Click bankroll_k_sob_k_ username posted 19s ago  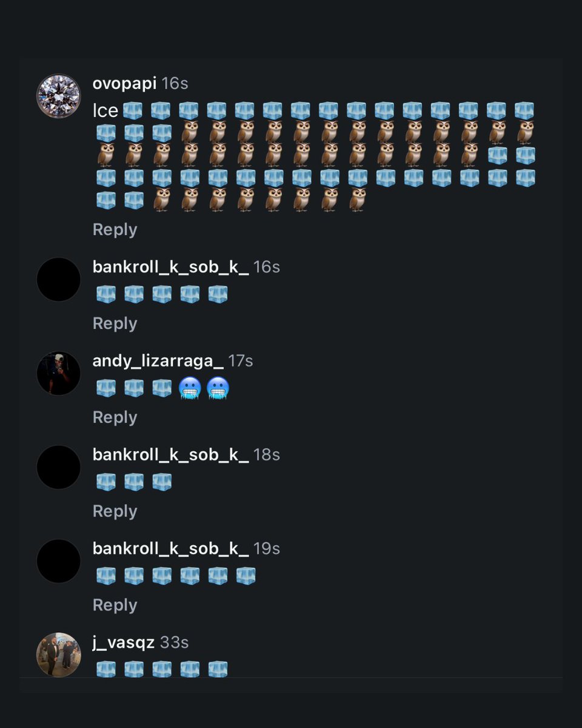point(170,548)
